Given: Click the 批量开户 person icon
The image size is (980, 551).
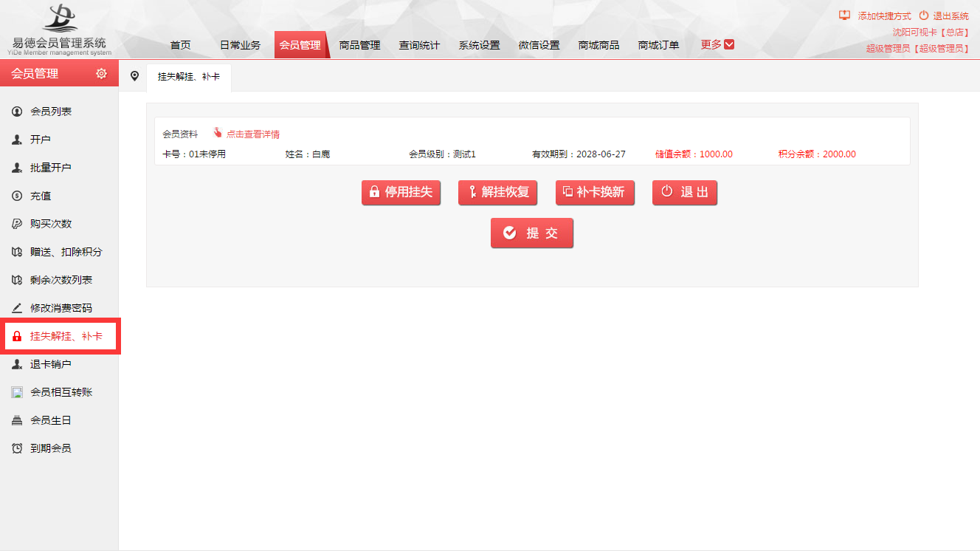Looking at the screenshot, I should click(17, 168).
